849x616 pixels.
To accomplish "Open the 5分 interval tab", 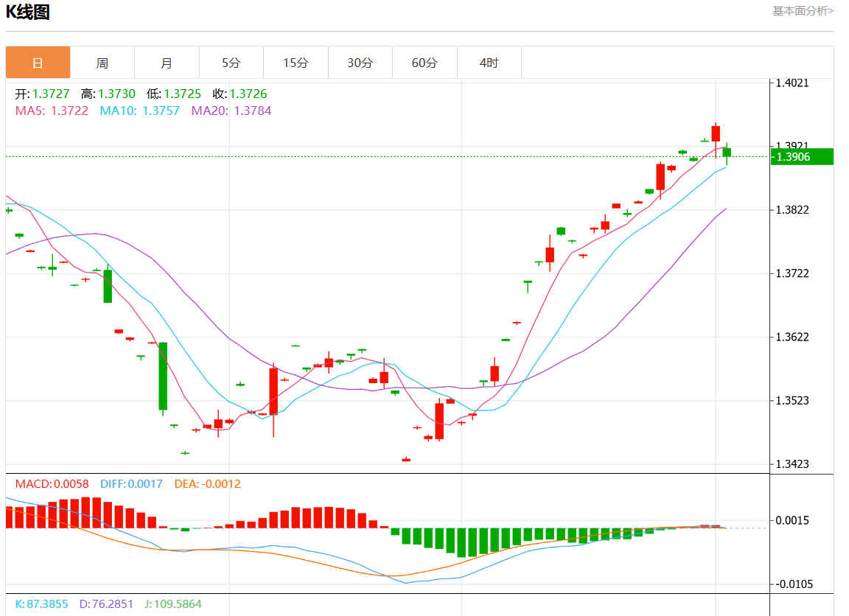I will [231, 63].
